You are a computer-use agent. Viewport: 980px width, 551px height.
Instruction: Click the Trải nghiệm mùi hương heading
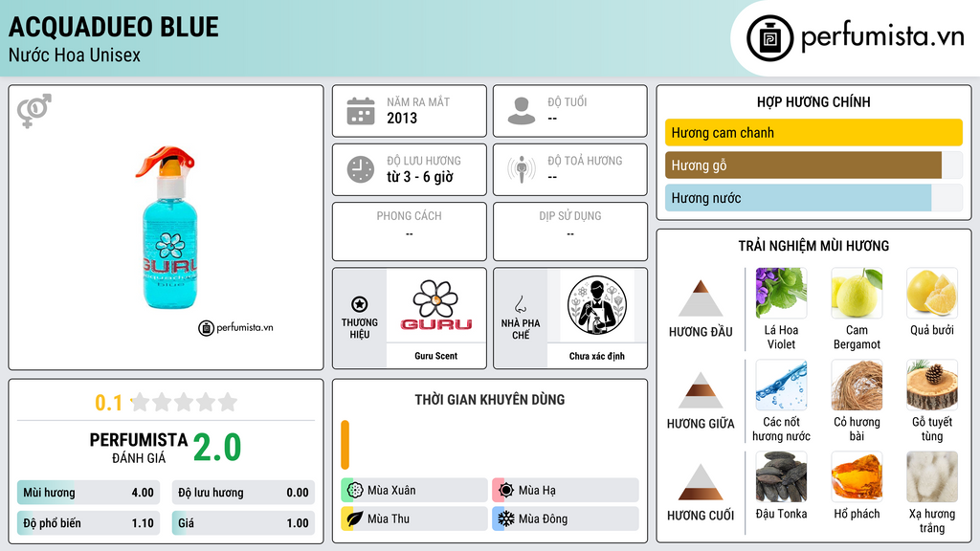click(x=813, y=246)
